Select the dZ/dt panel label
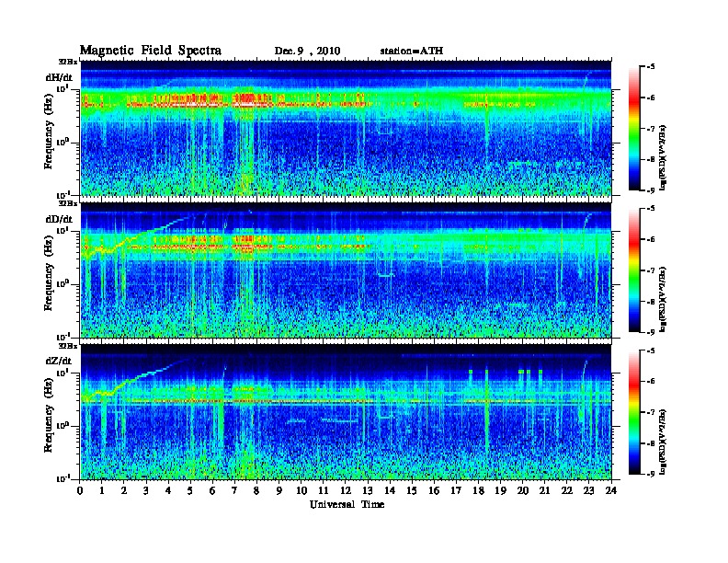728x563 pixels. click(x=59, y=361)
